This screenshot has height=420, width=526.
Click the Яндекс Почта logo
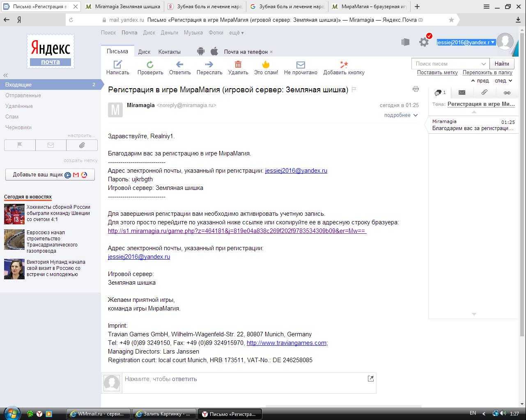point(51,52)
